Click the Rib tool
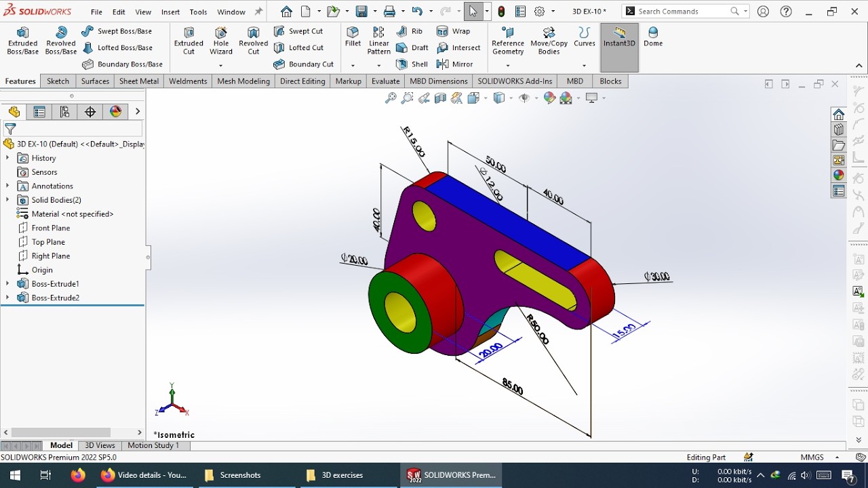Screen dimensions: 868x488 410,31
